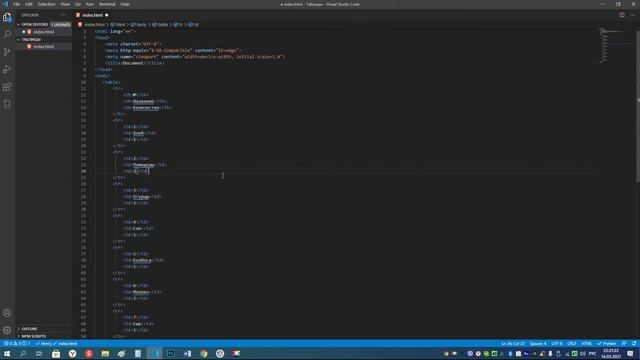
Task: Open Microsoft Store from taskbar
Action: click(x=56, y=353)
